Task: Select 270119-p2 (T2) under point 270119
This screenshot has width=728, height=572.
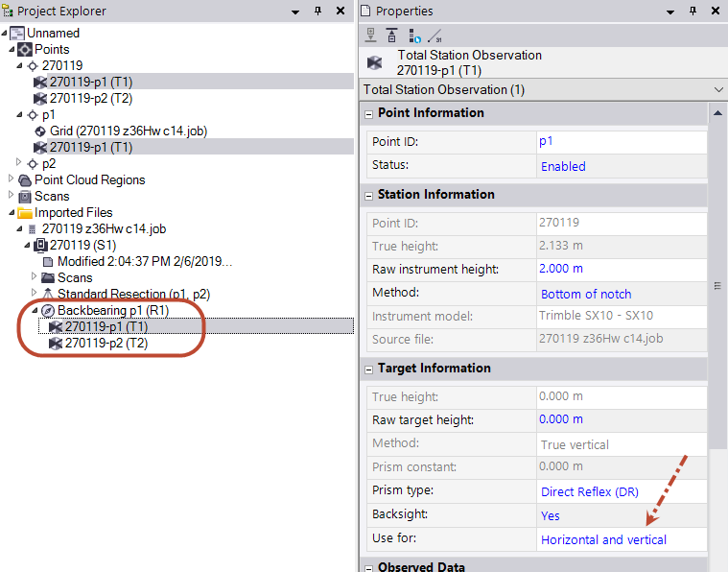Action: (x=91, y=99)
